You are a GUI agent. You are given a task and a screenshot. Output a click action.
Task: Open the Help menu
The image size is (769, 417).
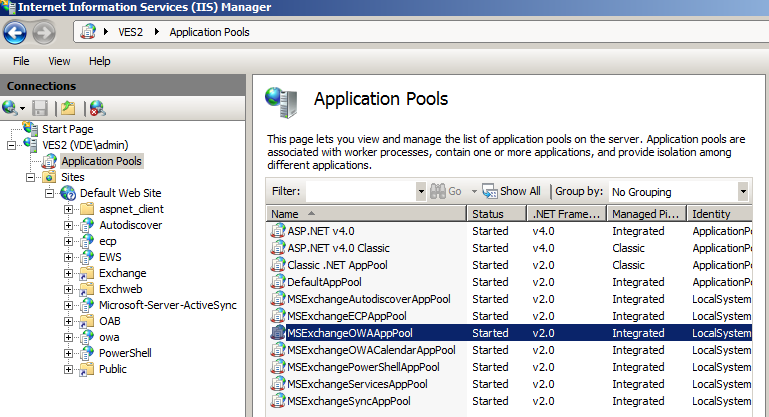[100, 61]
